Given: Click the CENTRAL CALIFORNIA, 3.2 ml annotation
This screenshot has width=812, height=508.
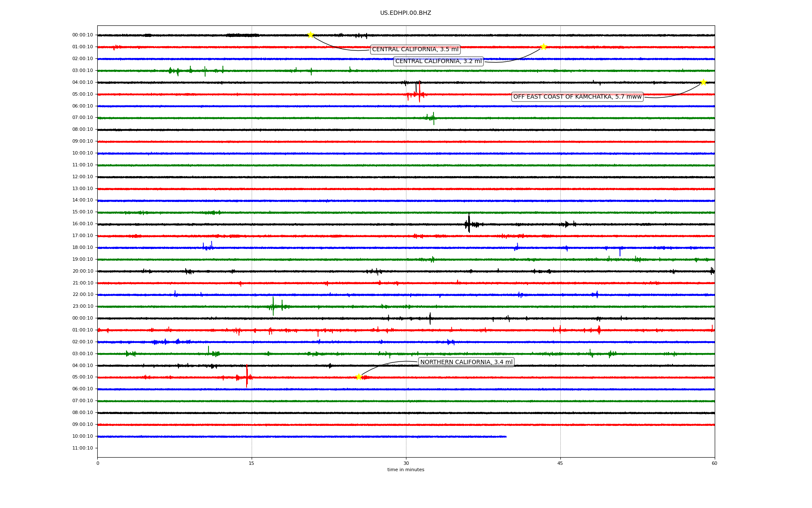Looking at the screenshot, I should point(438,61).
